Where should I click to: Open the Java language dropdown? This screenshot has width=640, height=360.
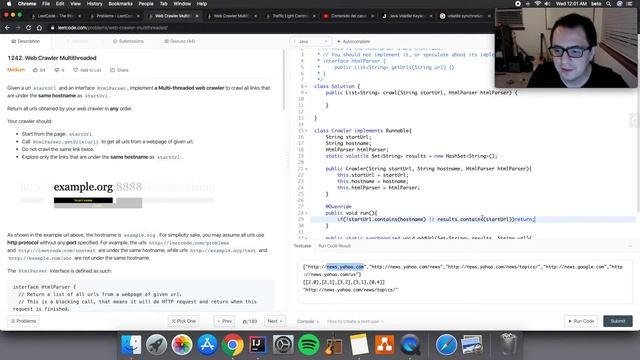(310, 42)
